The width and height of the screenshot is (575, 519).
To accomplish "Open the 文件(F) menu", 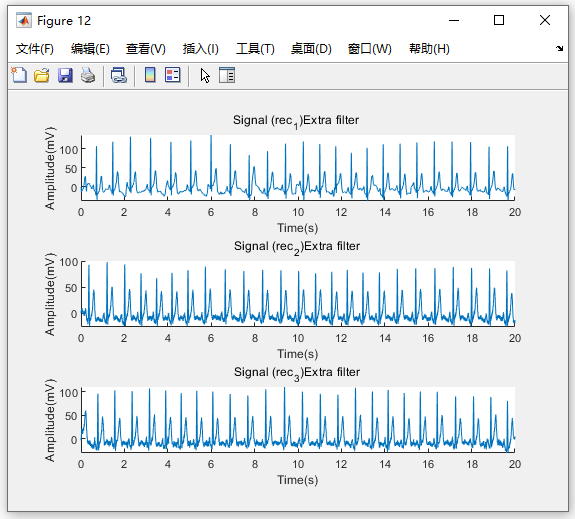I will click(34, 49).
